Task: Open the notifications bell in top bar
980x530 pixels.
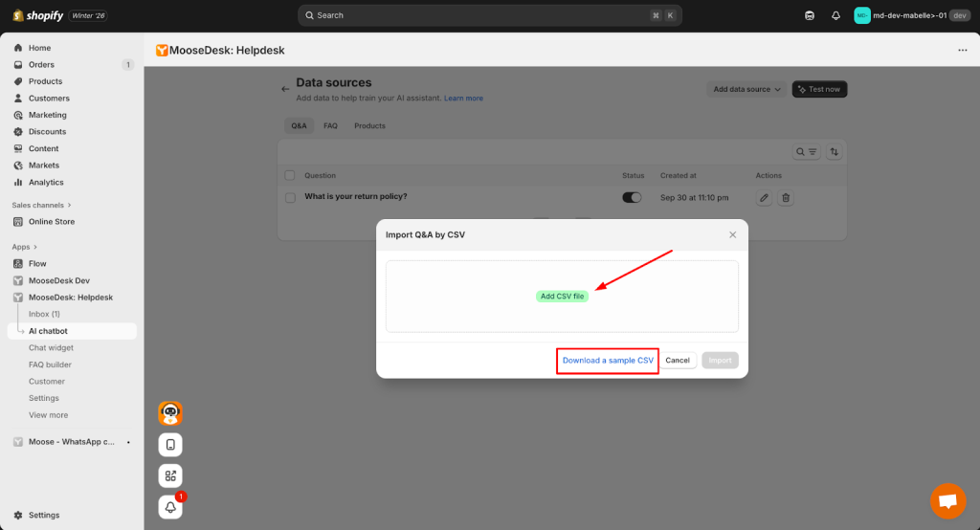Action: click(835, 15)
